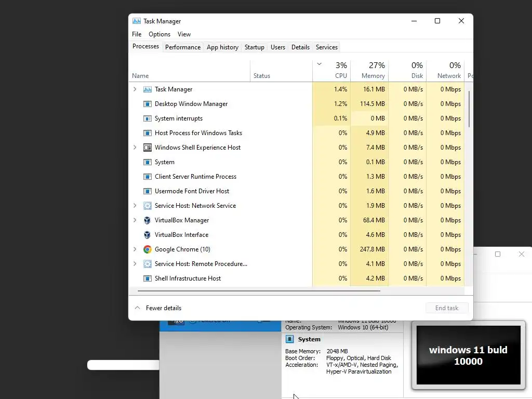Click the Fewer details label
Image resolution: width=532 pixels, height=399 pixels.
point(164,308)
